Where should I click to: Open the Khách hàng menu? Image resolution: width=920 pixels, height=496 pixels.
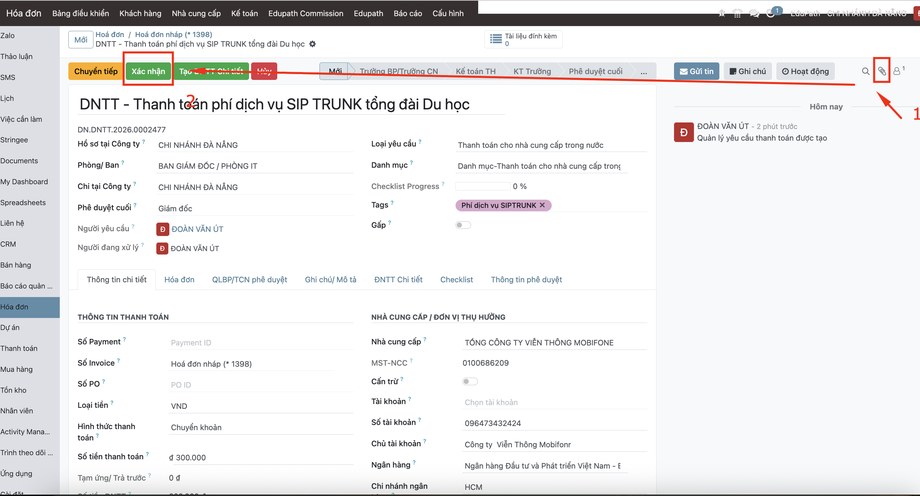[140, 13]
